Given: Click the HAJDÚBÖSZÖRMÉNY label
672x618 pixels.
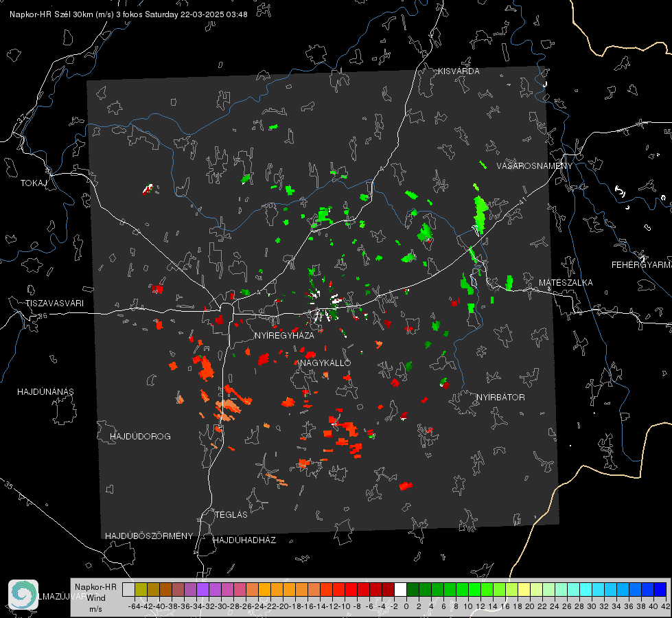Looking at the screenshot, I should click(x=149, y=536).
